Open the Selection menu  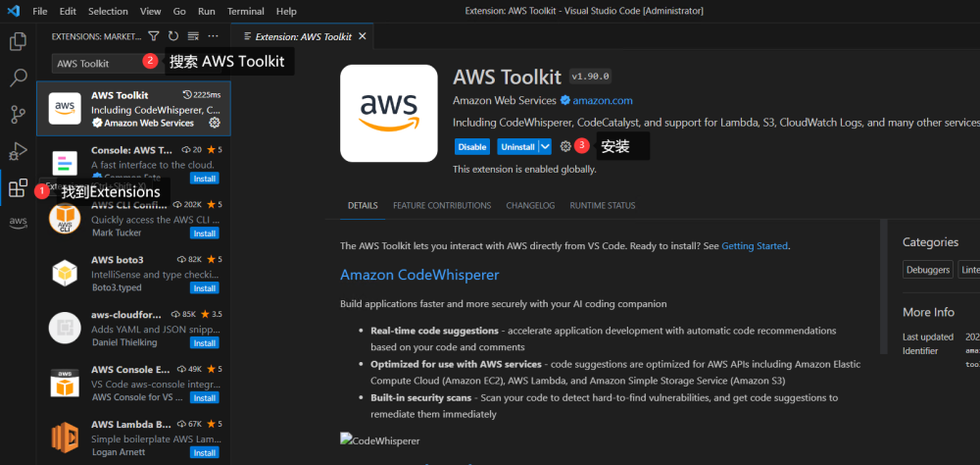click(108, 11)
